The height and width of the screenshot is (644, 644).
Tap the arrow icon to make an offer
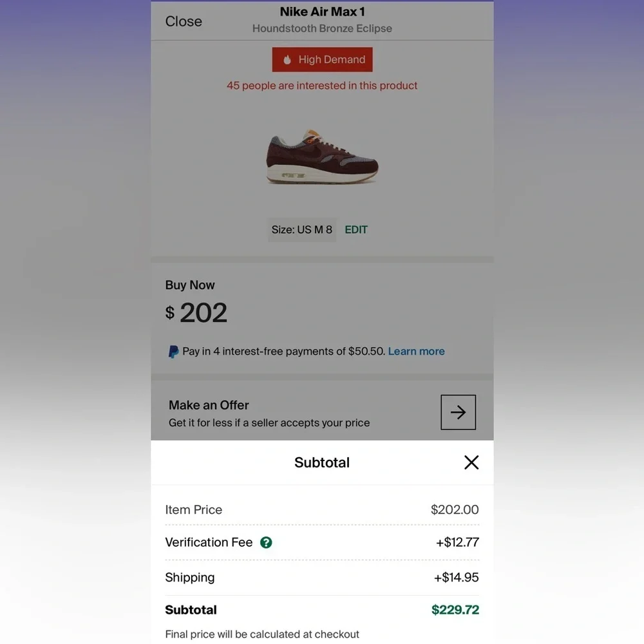458,412
